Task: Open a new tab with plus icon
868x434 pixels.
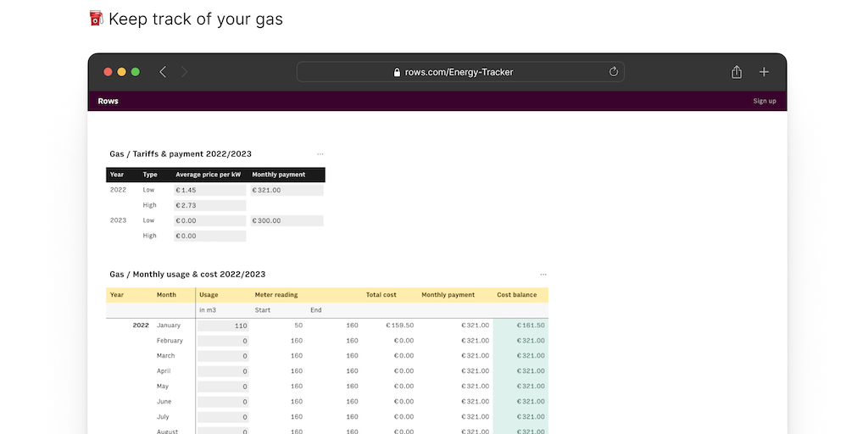Action: point(764,72)
